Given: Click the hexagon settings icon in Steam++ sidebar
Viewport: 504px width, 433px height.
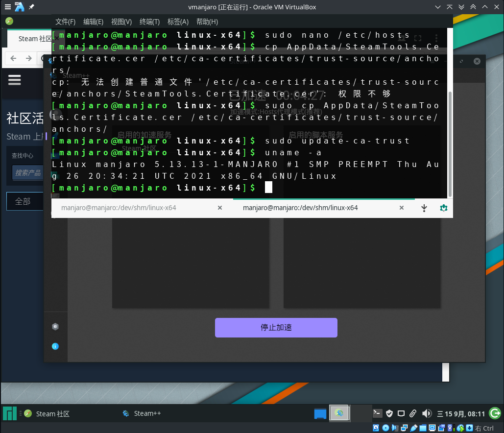Looking at the screenshot, I should click(55, 326).
